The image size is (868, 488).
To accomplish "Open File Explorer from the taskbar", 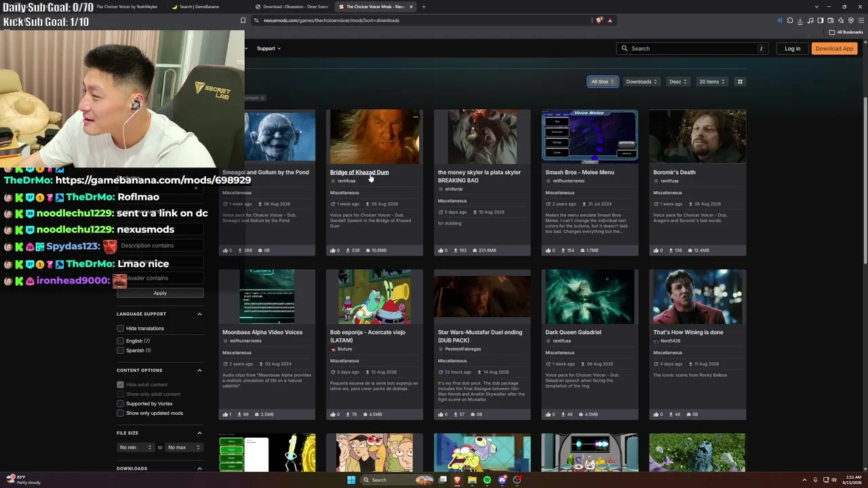I will [472, 480].
